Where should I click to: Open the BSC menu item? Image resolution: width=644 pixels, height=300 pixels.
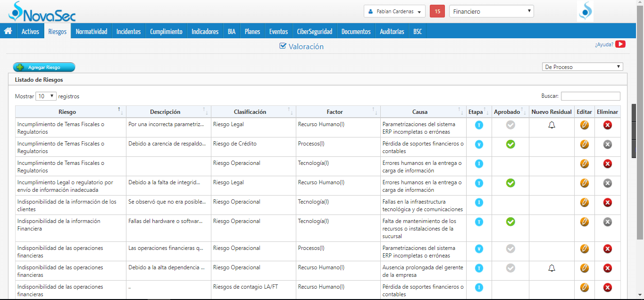coord(418,31)
